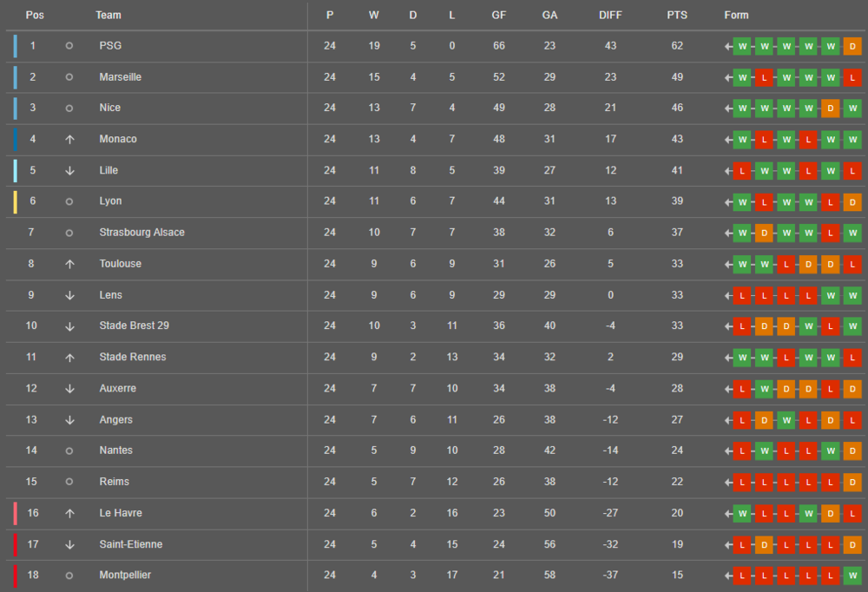Click the DIFF column header
The image size is (868, 592).
(x=610, y=15)
